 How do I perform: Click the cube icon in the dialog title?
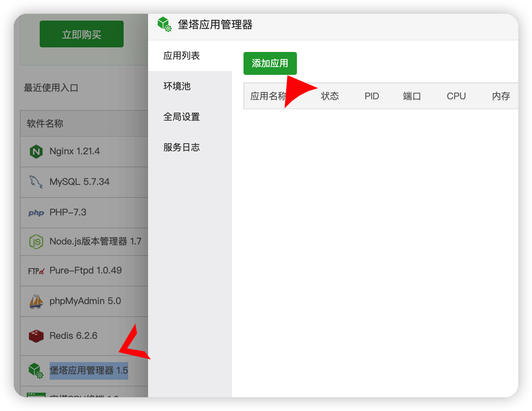click(x=164, y=24)
